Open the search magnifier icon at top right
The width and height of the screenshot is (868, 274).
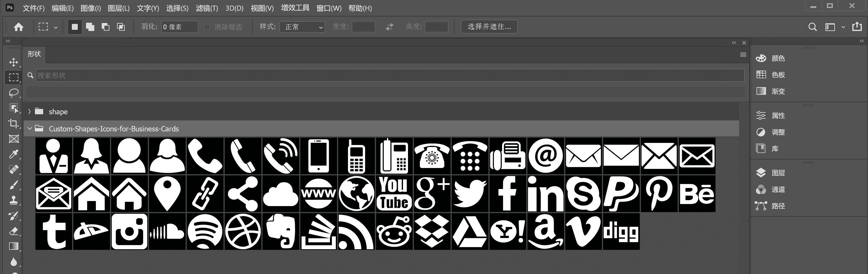point(812,27)
